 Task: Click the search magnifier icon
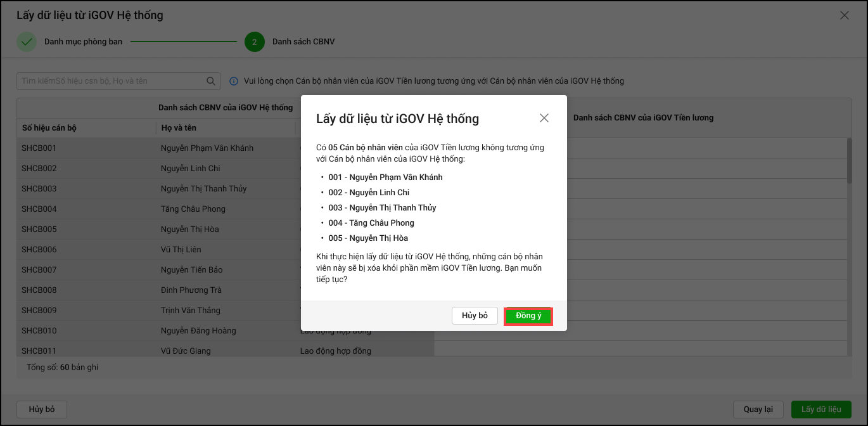point(211,81)
